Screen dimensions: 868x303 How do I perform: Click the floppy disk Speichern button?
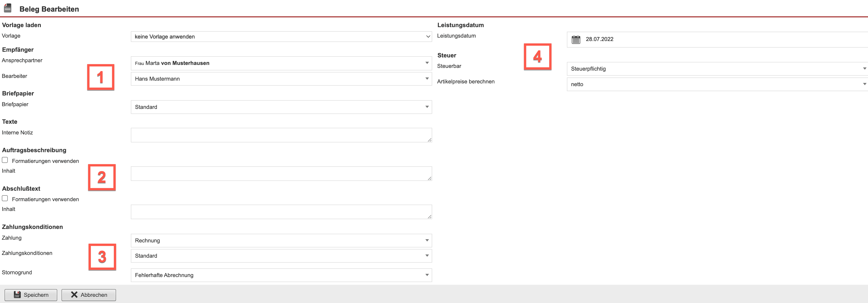coord(31,295)
